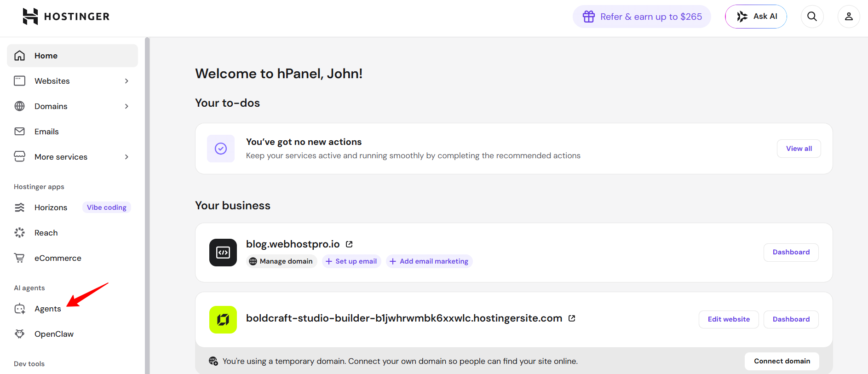Image resolution: width=868 pixels, height=374 pixels.
Task: Click the sidebar vertical scrollbar
Action: [147, 206]
